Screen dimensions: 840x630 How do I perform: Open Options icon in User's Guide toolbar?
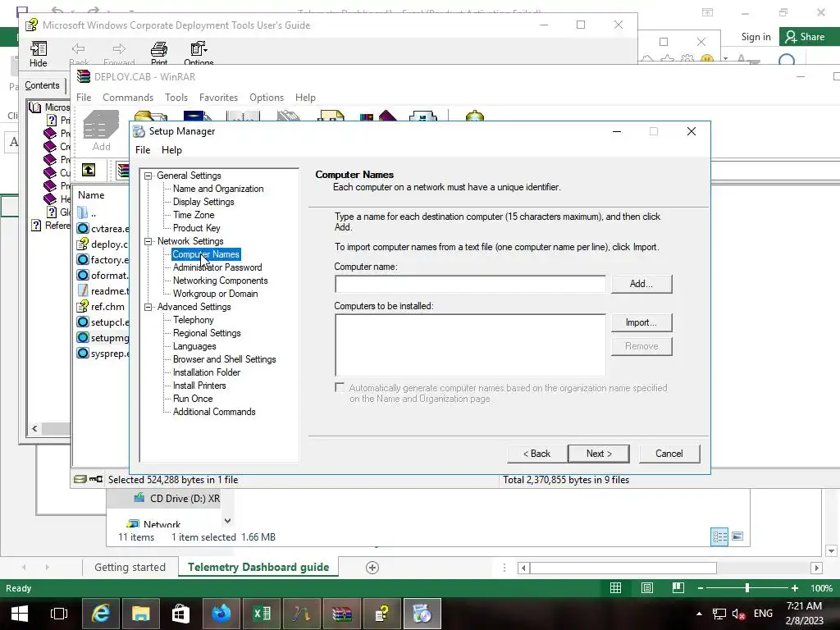(199, 54)
